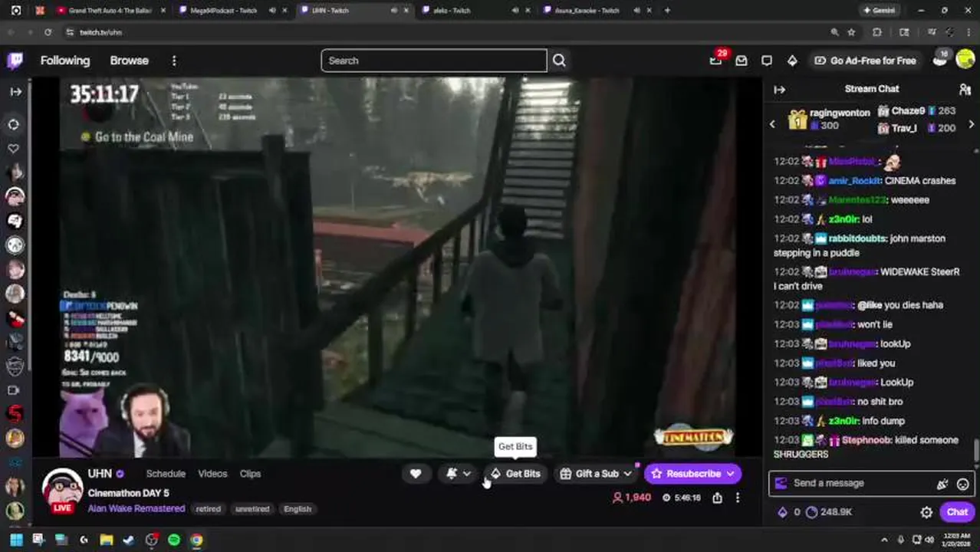Click the 'English' tag

click(x=298, y=509)
